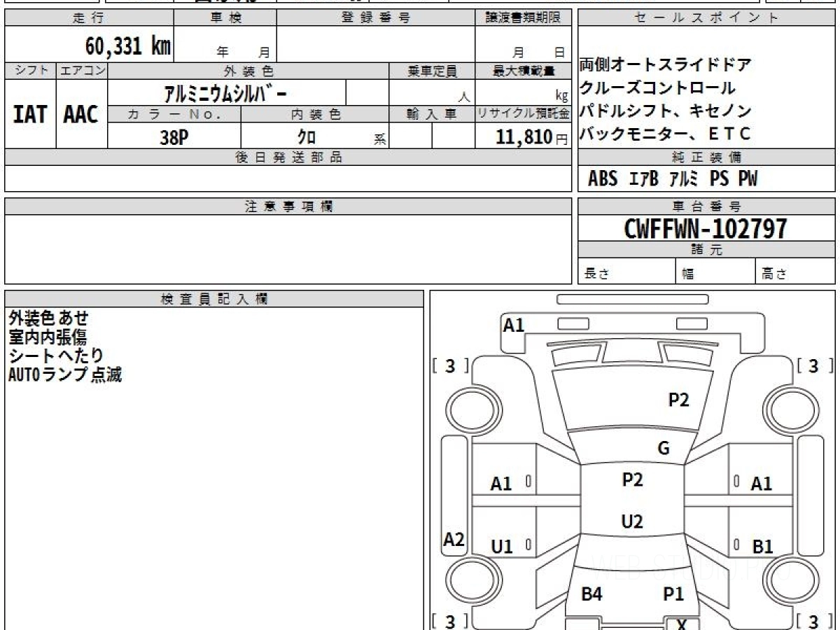Select the 車台番号 header
The image size is (840, 630).
coord(707,206)
